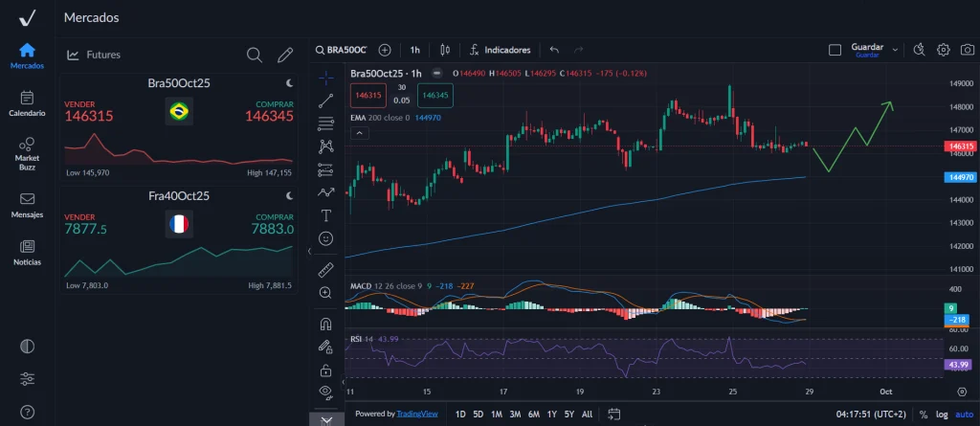Expand the Guardar dropdown arrow
The height and width of the screenshot is (426, 980).
point(895,49)
